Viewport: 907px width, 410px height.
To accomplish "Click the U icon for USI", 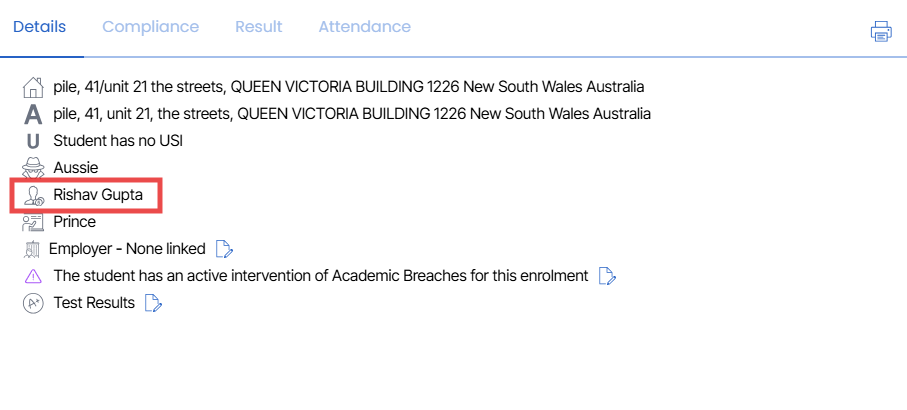I will [33, 141].
